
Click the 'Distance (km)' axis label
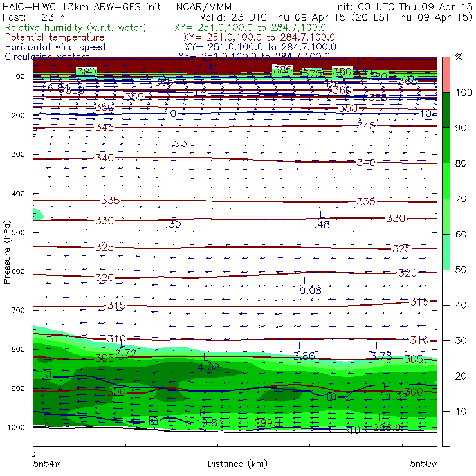(237, 464)
